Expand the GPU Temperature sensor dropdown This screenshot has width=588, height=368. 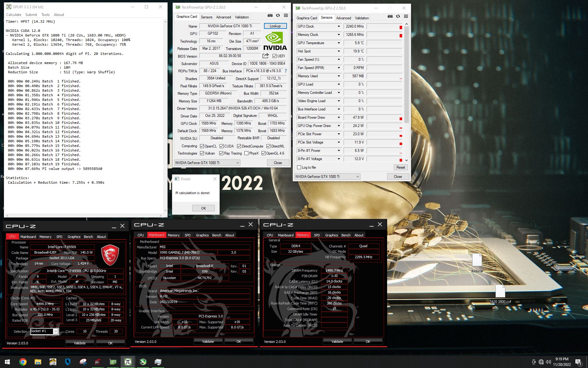tap(339, 43)
